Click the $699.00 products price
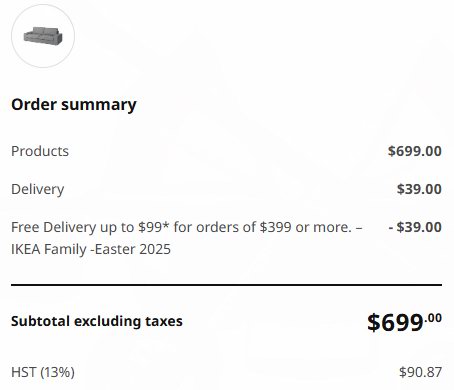This screenshot has width=454, height=390. click(415, 151)
